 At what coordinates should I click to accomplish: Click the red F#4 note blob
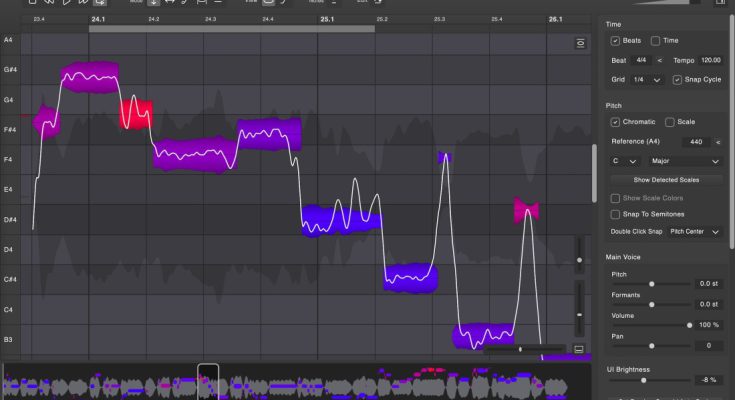(x=137, y=113)
